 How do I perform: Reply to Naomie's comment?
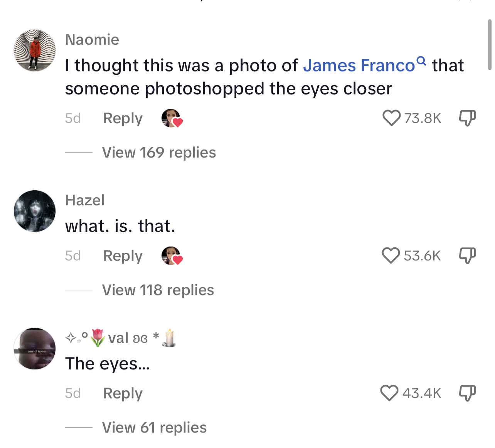click(123, 118)
